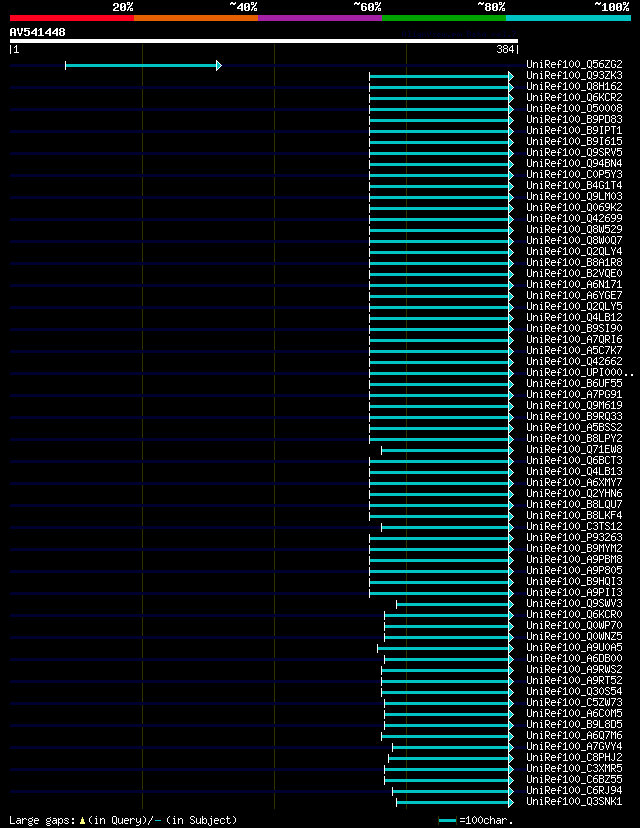Open the UniRef100_Q8H162 hit label
640x828 pixels.
tap(574, 87)
